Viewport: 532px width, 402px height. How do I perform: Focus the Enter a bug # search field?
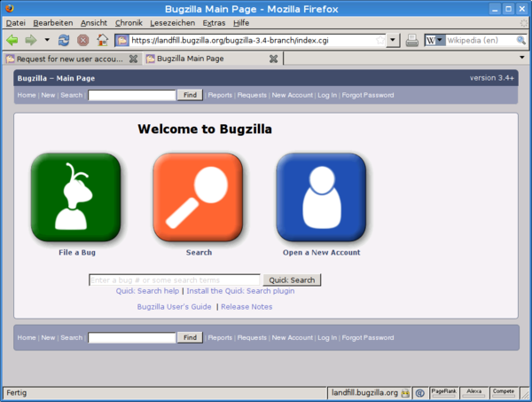coord(175,280)
